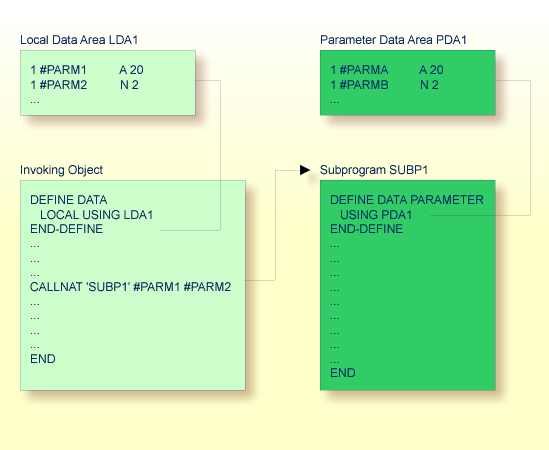Viewport: 549px width, 450px height.
Task: Click 'END' in the Subprogram SUBP1 box
Action: point(343,373)
